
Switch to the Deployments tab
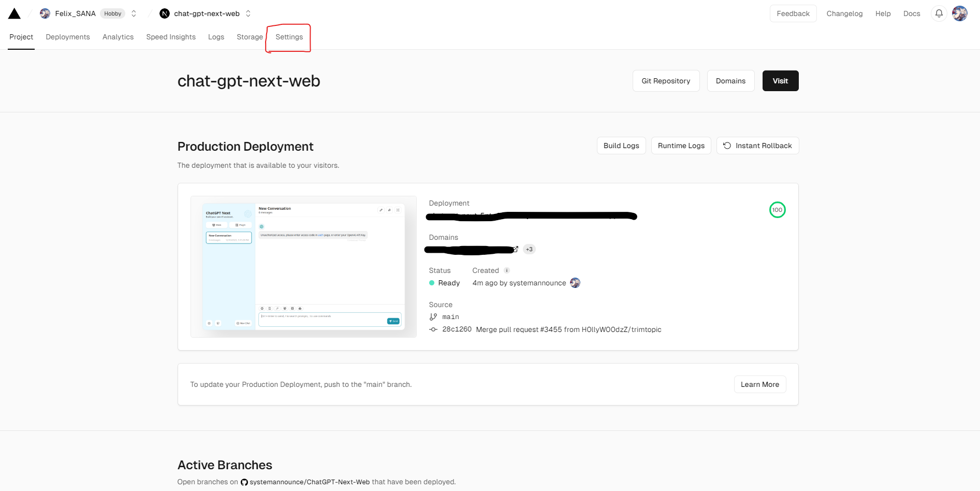pyautogui.click(x=68, y=37)
